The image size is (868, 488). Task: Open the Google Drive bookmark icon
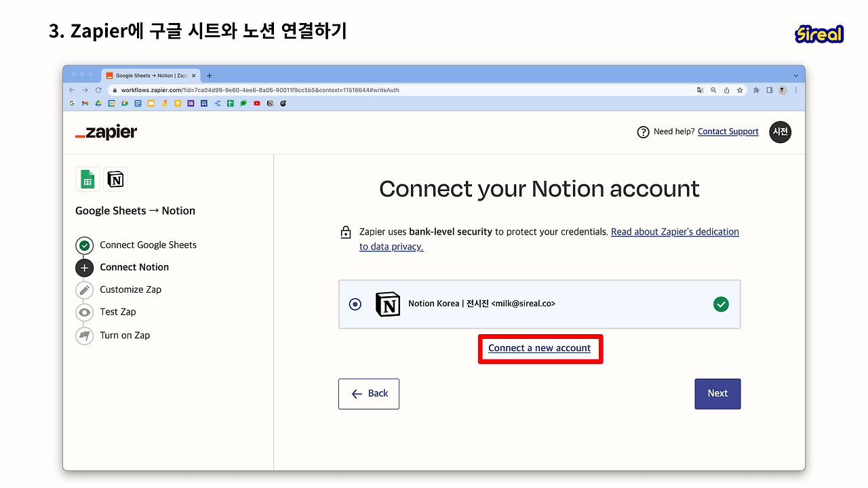tap(98, 104)
